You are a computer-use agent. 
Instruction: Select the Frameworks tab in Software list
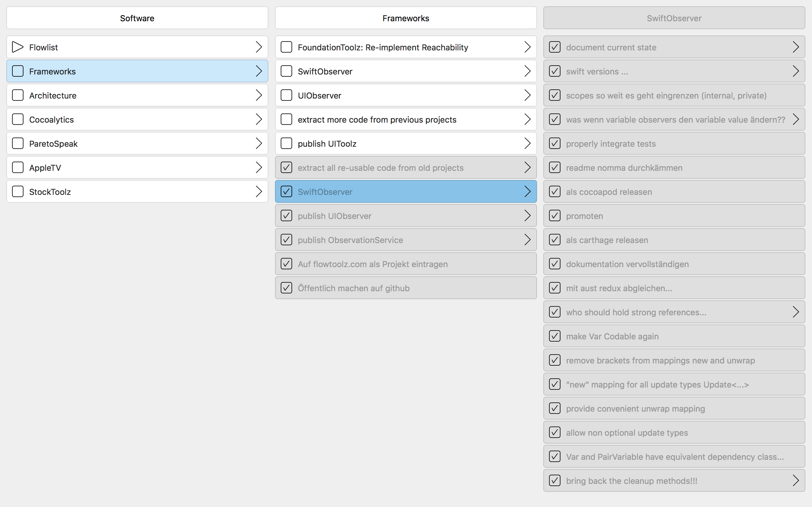(136, 71)
